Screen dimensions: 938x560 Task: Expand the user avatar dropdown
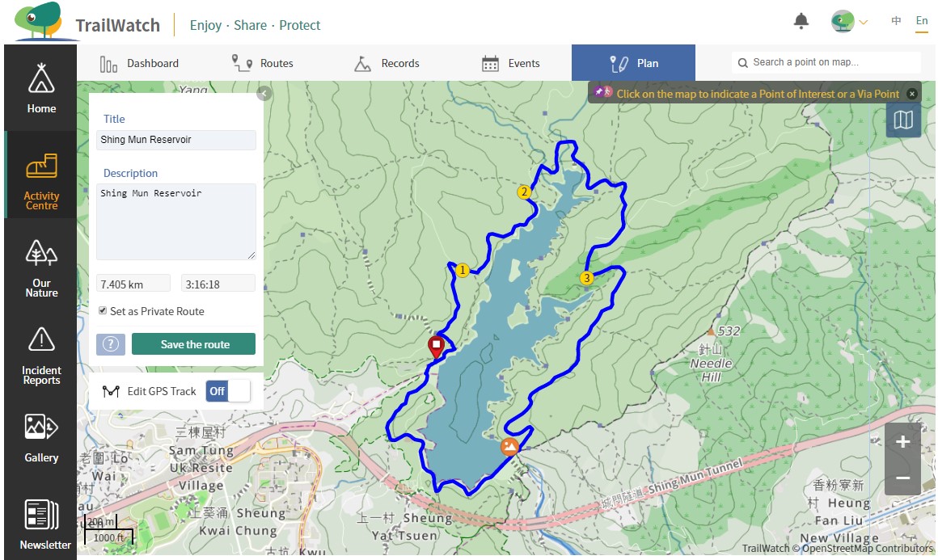(x=850, y=22)
